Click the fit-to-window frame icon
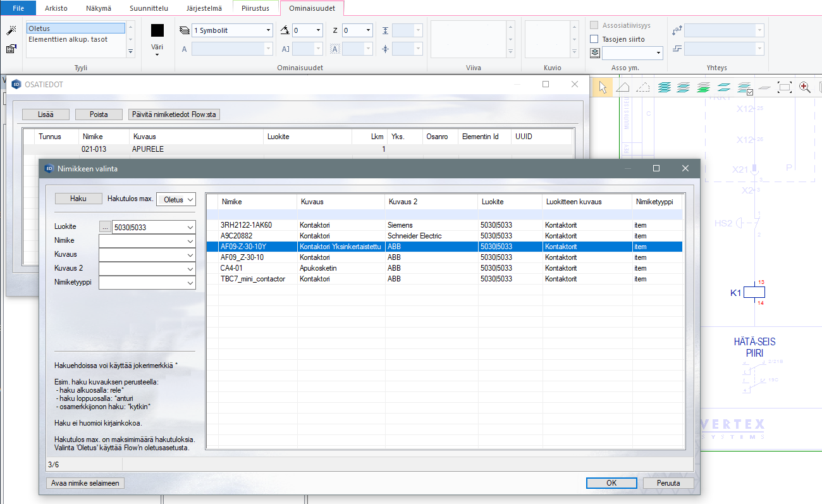The width and height of the screenshot is (822, 504). coord(785,87)
